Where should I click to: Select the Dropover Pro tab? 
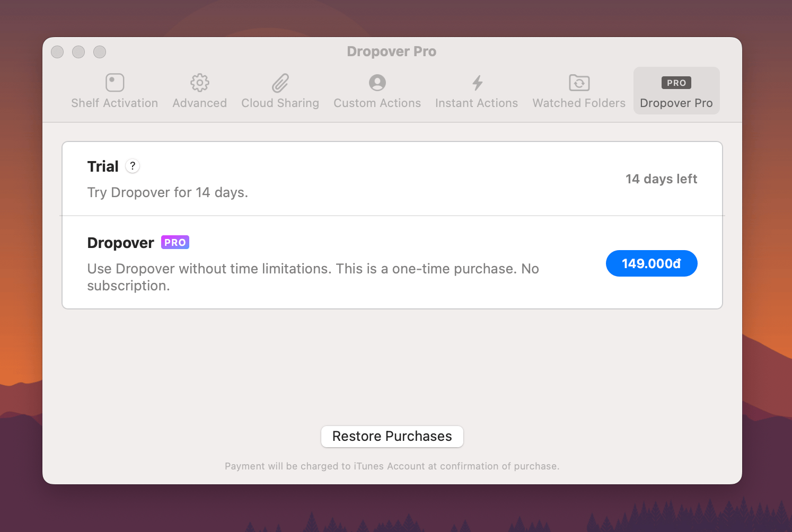point(676,91)
